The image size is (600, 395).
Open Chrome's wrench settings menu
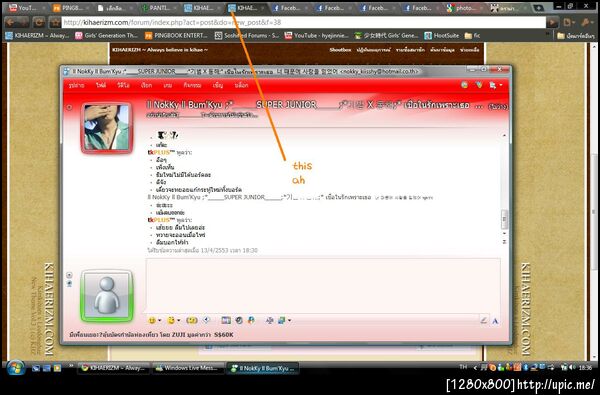[x=587, y=23]
